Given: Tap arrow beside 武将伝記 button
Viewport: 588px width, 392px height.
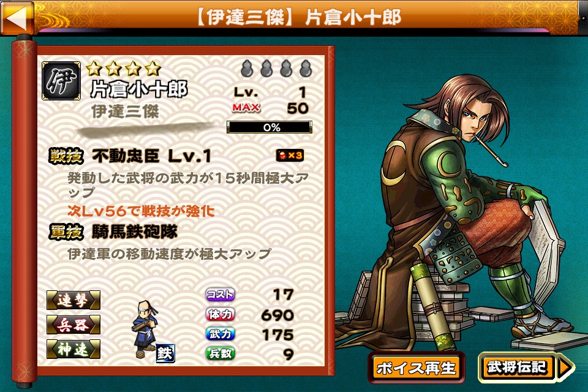Looking at the screenshot, I should (x=565, y=367).
